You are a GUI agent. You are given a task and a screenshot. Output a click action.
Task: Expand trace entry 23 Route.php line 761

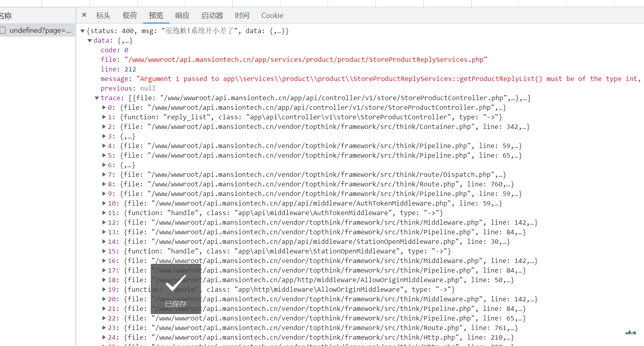[104, 328]
